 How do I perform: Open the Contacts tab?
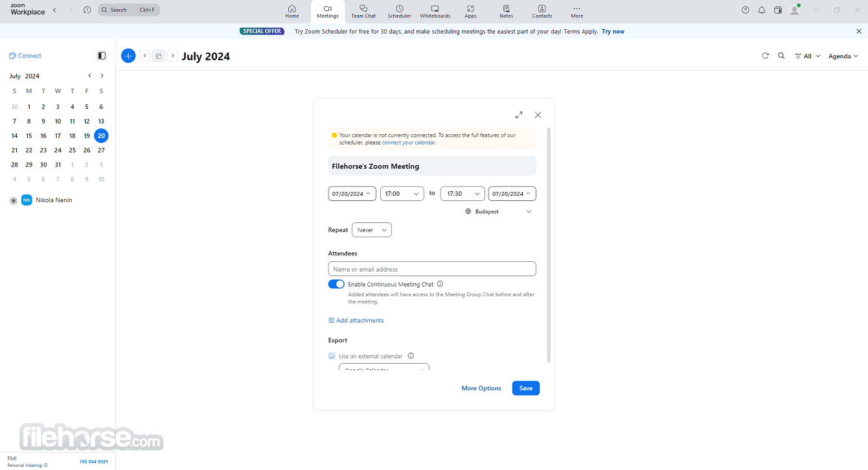pyautogui.click(x=542, y=11)
